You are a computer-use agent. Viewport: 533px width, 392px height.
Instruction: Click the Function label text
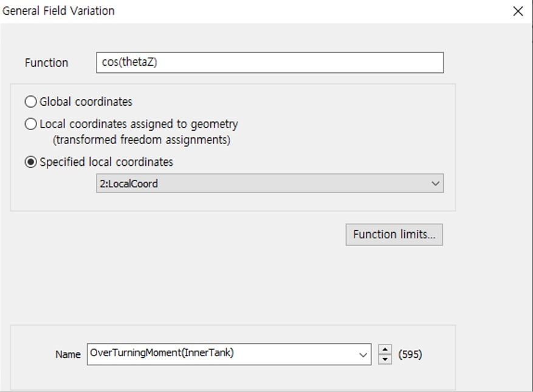click(46, 63)
